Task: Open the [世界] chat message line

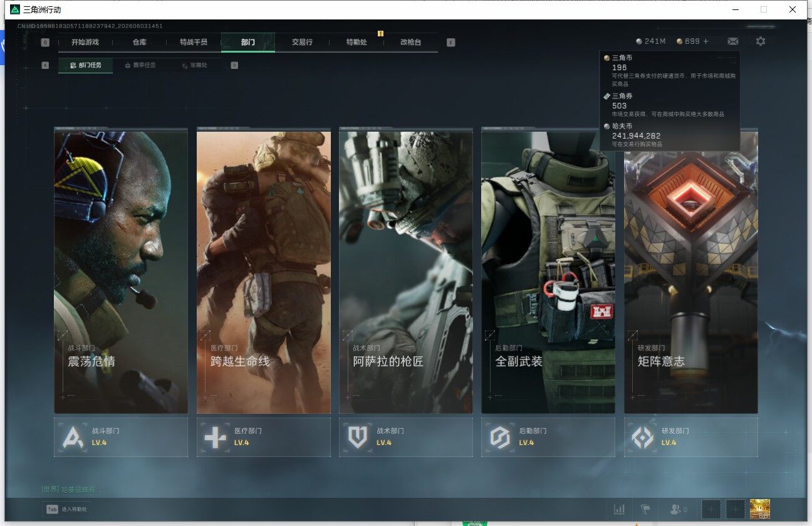Action: pyautogui.click(x=71, y=489)
